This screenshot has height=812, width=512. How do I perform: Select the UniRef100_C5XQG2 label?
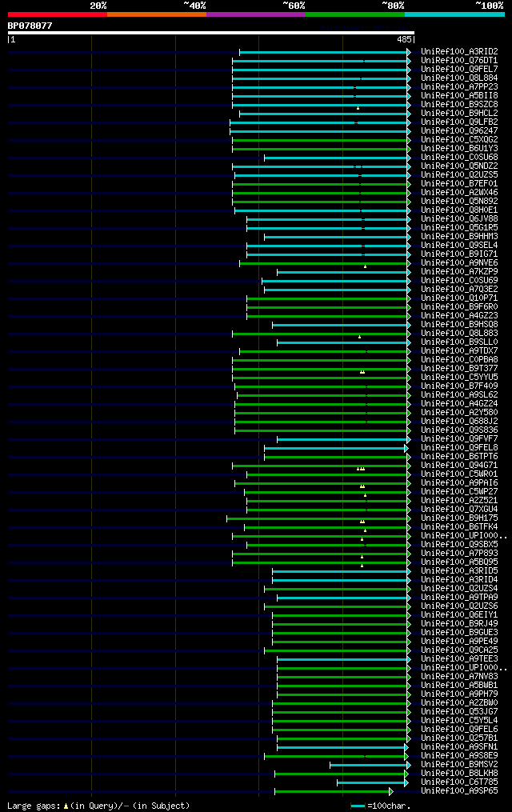460,140
